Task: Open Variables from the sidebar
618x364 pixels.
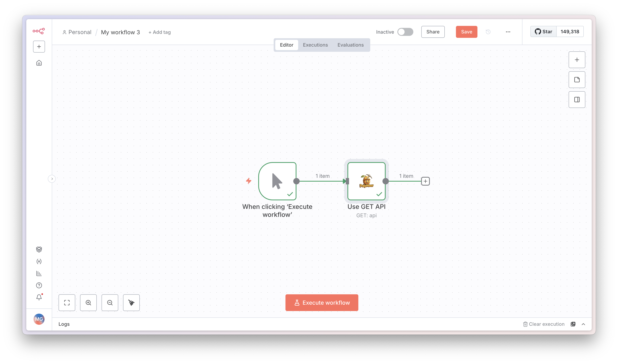Action: point(39,261)
